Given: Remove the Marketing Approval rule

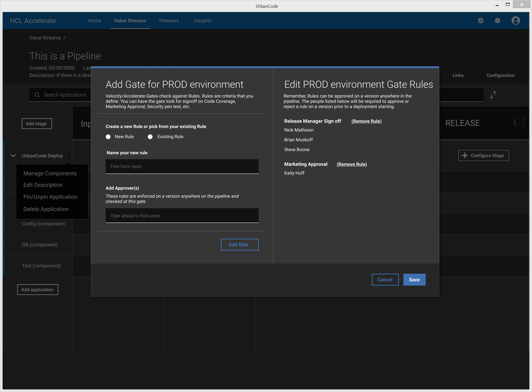Looking at the screenshot, I should (x=351, y=165).
